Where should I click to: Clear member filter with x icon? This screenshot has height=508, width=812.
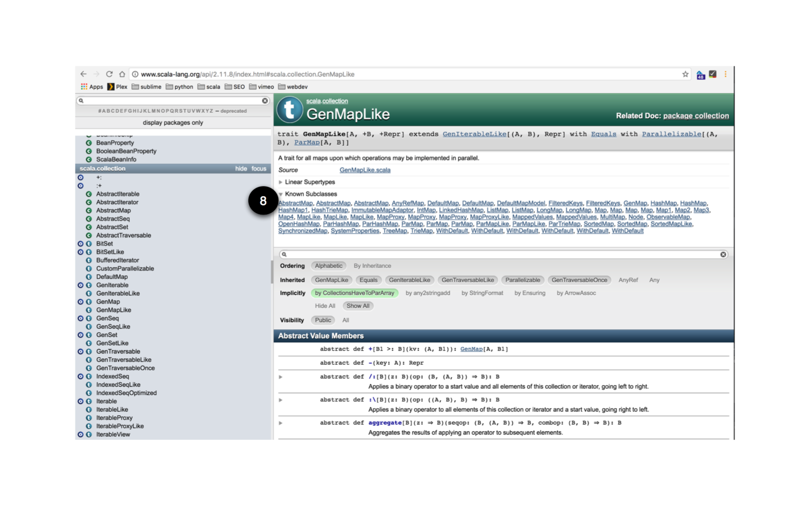[x=723, y=254]
